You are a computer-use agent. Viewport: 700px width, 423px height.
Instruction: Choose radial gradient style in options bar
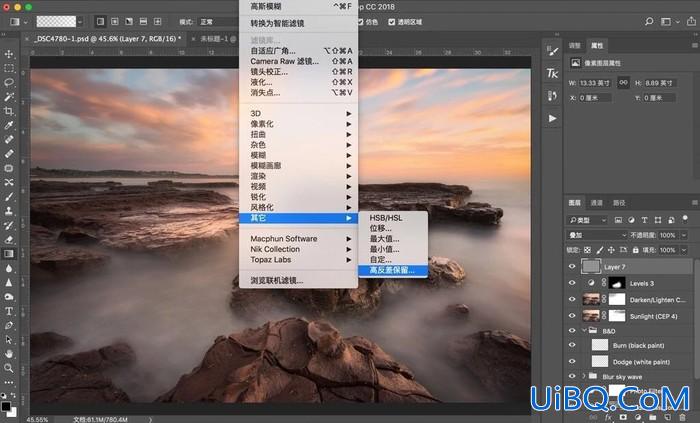[115, 21]
